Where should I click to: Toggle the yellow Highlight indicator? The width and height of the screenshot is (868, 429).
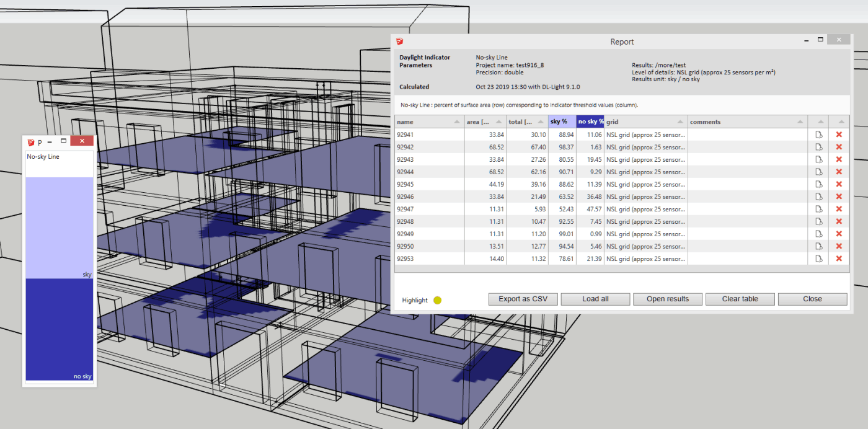(x=437, y=300)
